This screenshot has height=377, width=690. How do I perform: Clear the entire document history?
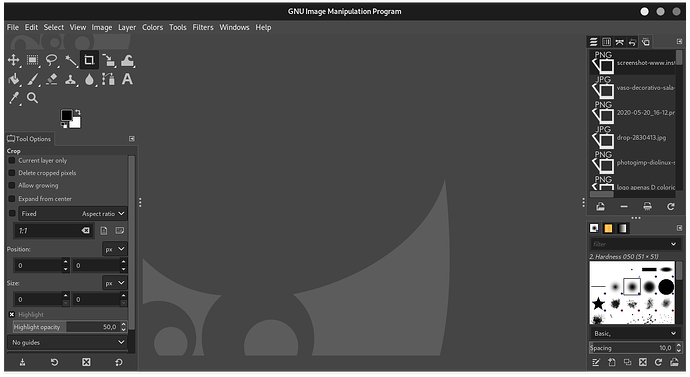point(647,206)
